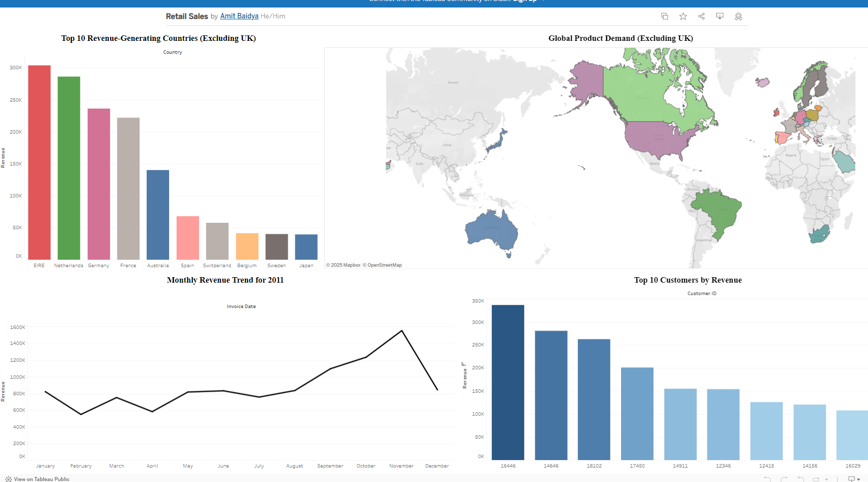Click the refresh loop icon in bottom toolbar
Viewport: 868px width, 482px height.
point(816,479)
